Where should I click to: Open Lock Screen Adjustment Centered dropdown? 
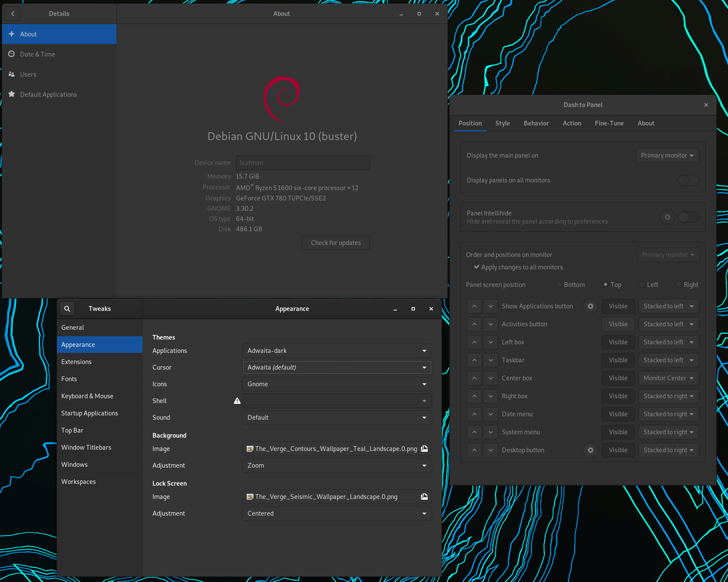click(x=337, y=513)
